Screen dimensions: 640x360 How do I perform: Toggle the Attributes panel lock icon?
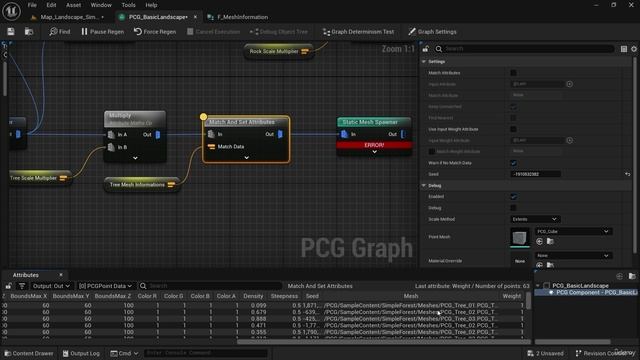point(9,286)
